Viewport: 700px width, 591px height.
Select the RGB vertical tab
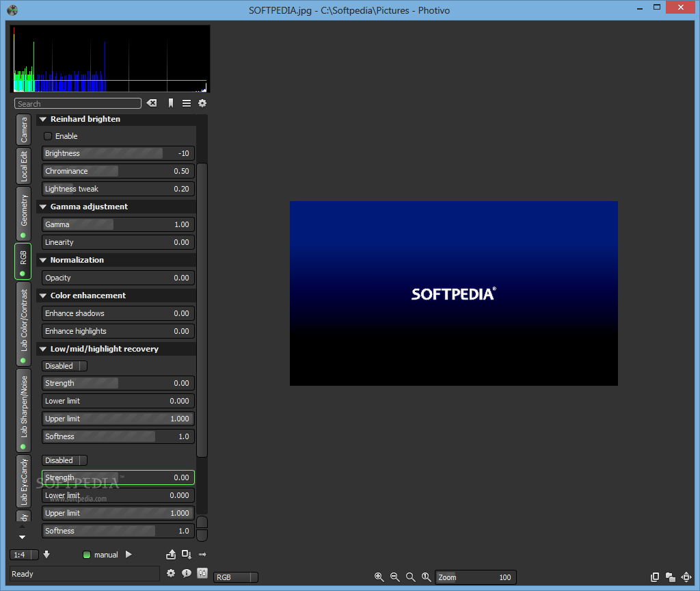click(x=23, y=261)
